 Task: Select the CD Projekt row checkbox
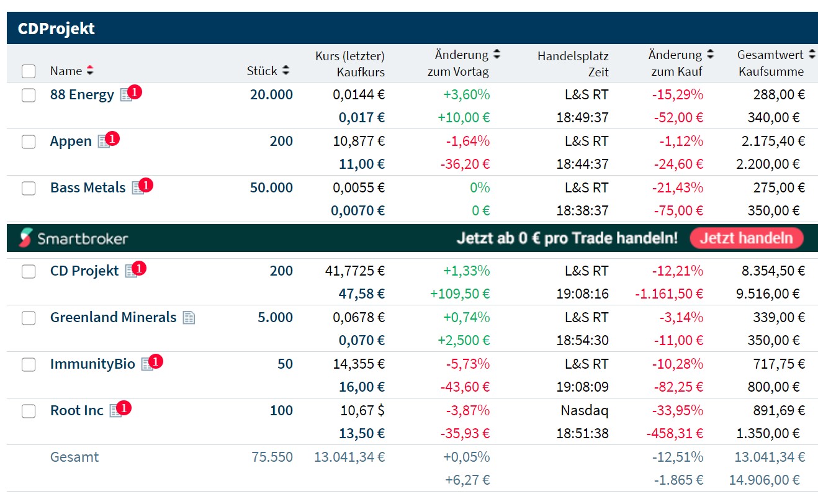click(x=29, y=271)
